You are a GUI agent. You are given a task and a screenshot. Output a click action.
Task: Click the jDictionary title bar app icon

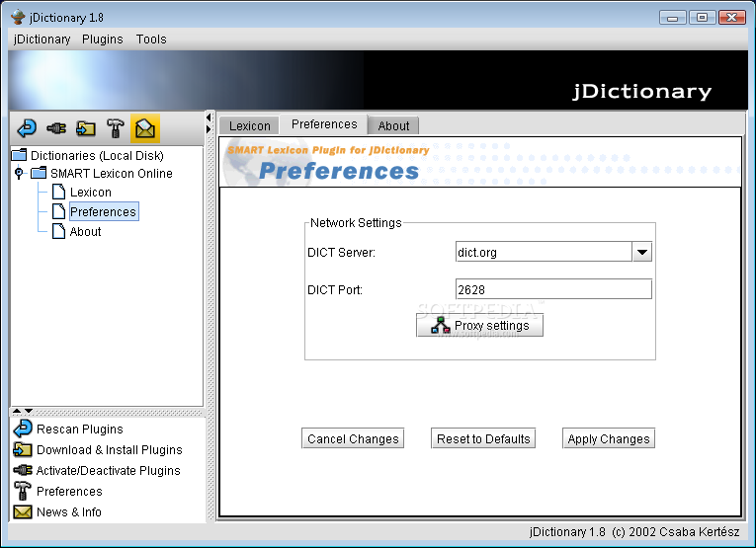click(18, 18)
